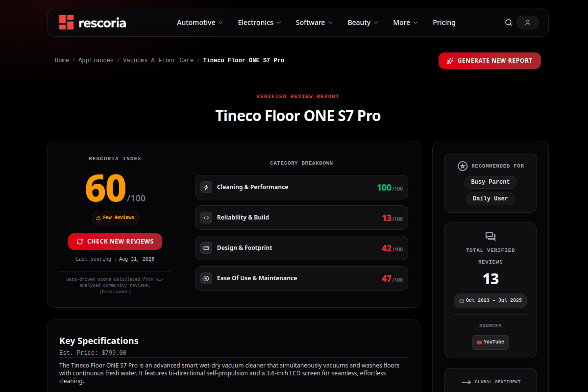
Task: Click the Sources label
Action: coord(490,326)
